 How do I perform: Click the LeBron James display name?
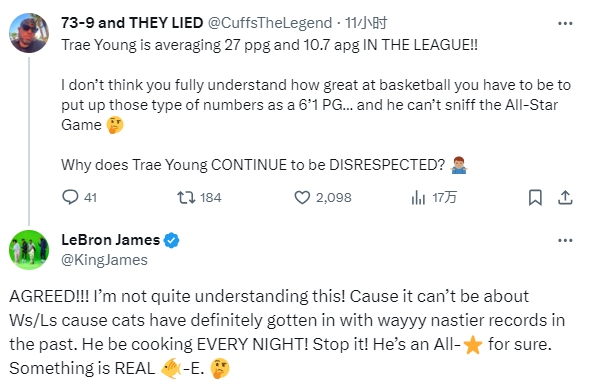(x=111, y=240)
